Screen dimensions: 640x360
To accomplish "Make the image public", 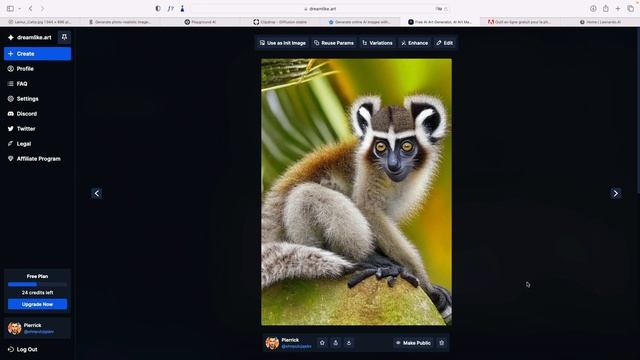I will pos(413,343).
